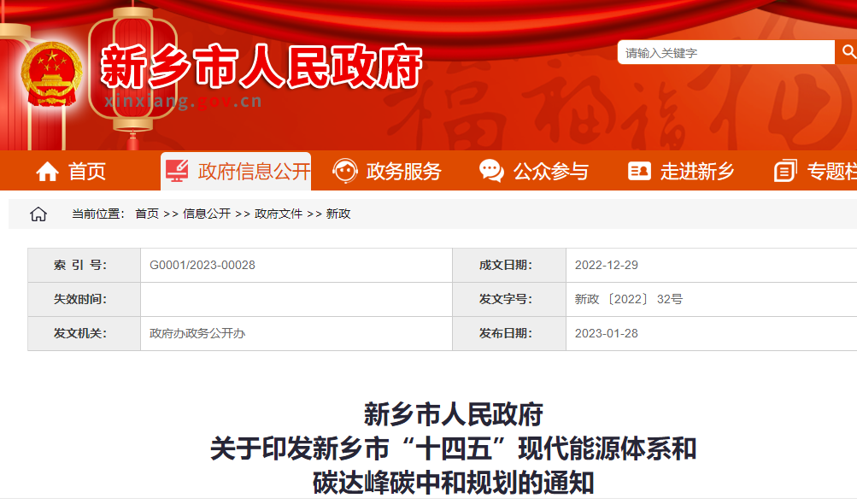857x504 pixels.
Task: Open the 首页 navigation menu item
Action: [x=87, y=172]
